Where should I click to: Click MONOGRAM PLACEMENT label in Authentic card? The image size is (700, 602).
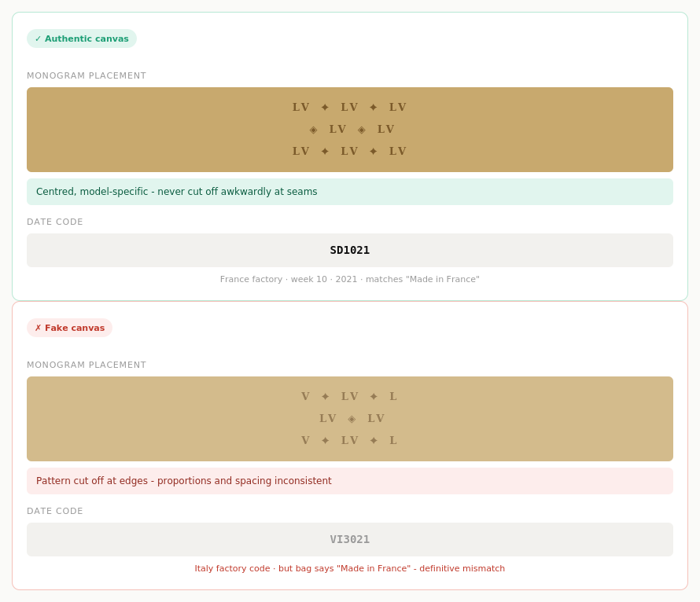87,75
